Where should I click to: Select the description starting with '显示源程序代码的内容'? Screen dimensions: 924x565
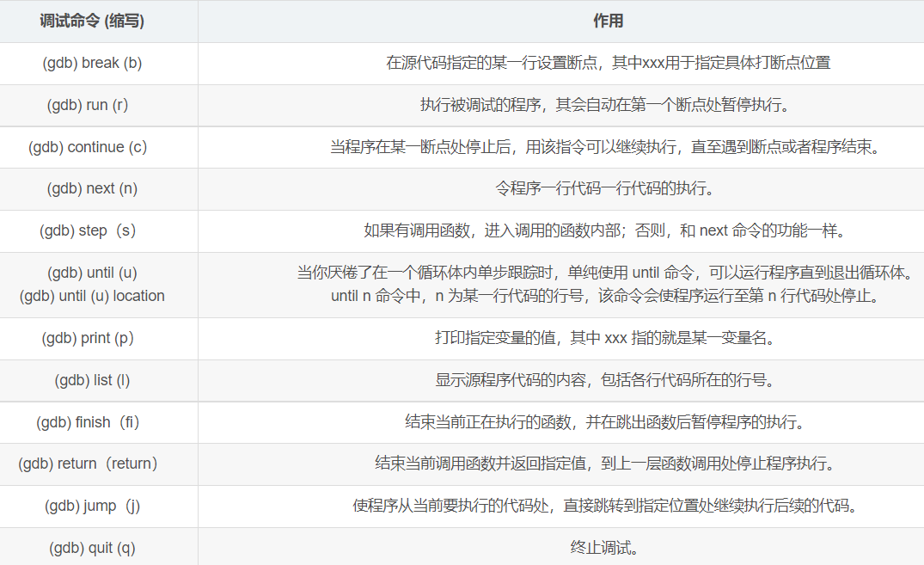coord(604,380)
